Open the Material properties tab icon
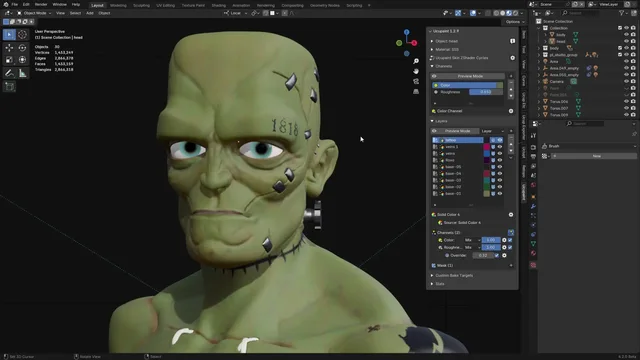 click(533, 253)
